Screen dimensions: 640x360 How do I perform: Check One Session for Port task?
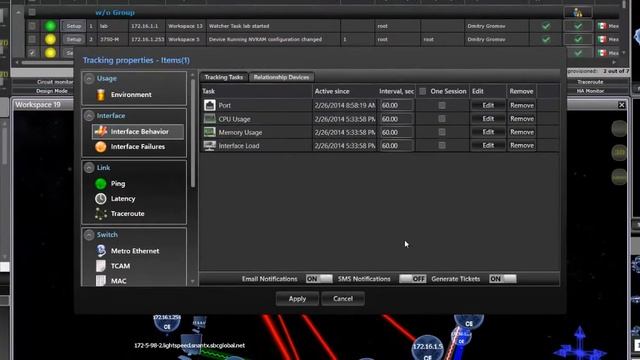[x=442, y=105]
